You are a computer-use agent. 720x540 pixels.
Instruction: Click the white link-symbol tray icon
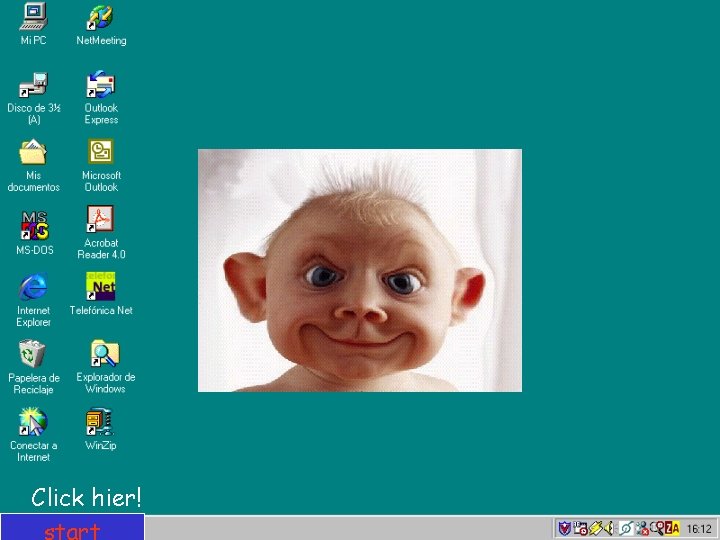pyautogui.click(x=627, y=529)
